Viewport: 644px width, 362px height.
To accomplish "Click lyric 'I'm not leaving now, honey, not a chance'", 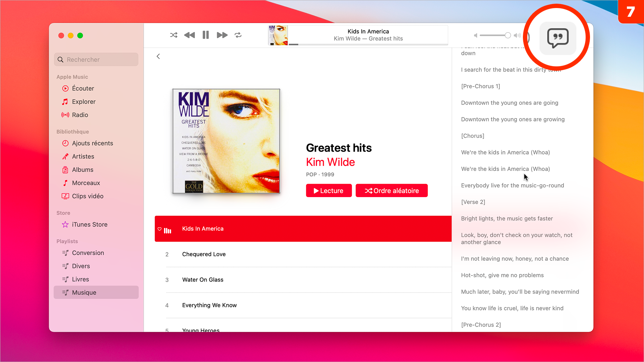I will pyautogui.click(x=515, y=259).
